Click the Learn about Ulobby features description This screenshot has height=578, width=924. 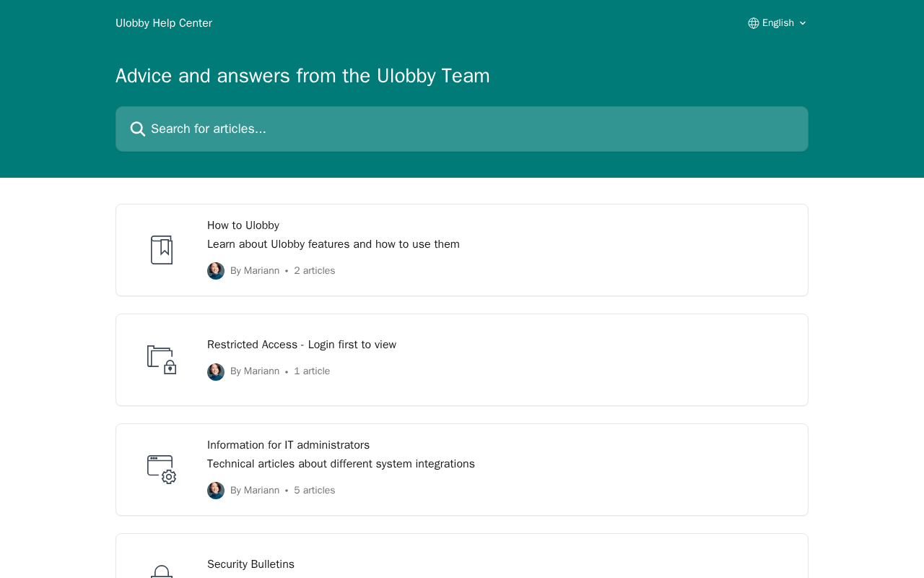pos(334,244)
